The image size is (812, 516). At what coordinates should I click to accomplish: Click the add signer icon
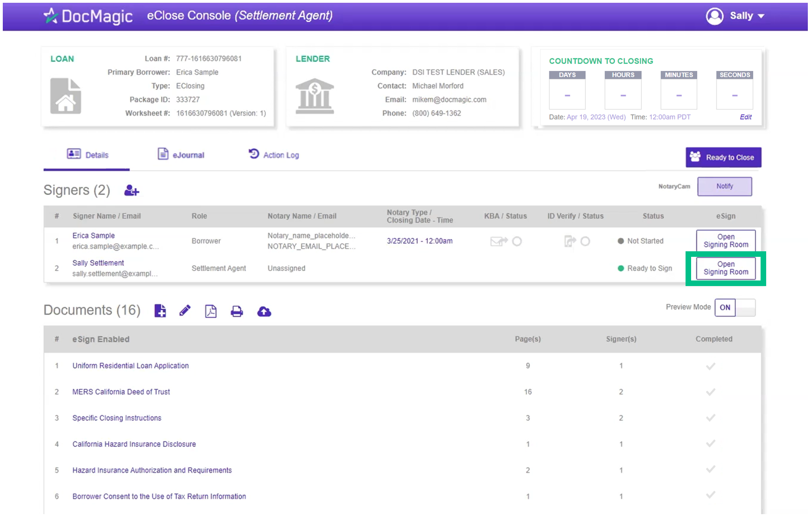(x=132, y=191)
